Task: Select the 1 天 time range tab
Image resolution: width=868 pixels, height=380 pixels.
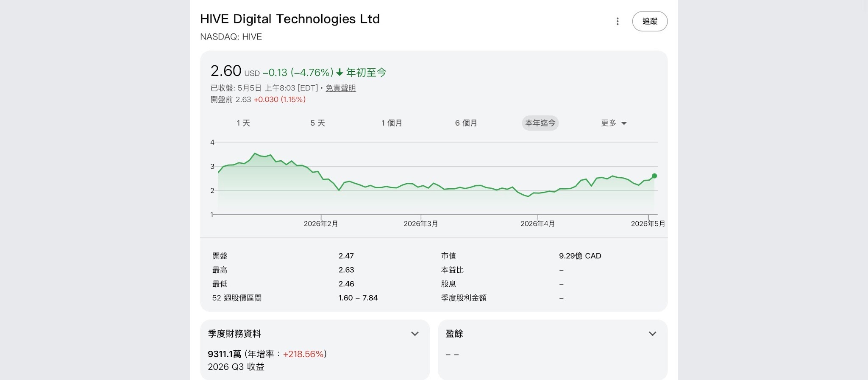Action: click(243, 123)
